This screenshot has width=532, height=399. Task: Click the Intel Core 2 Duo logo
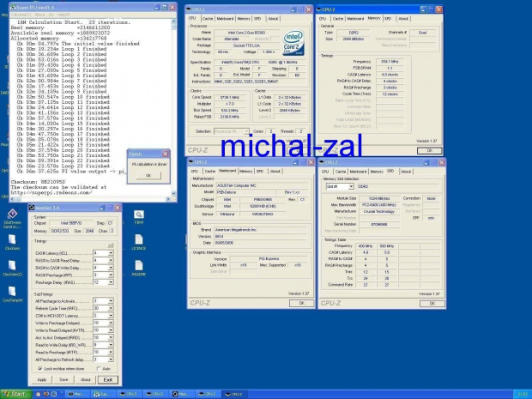[293, 43]
